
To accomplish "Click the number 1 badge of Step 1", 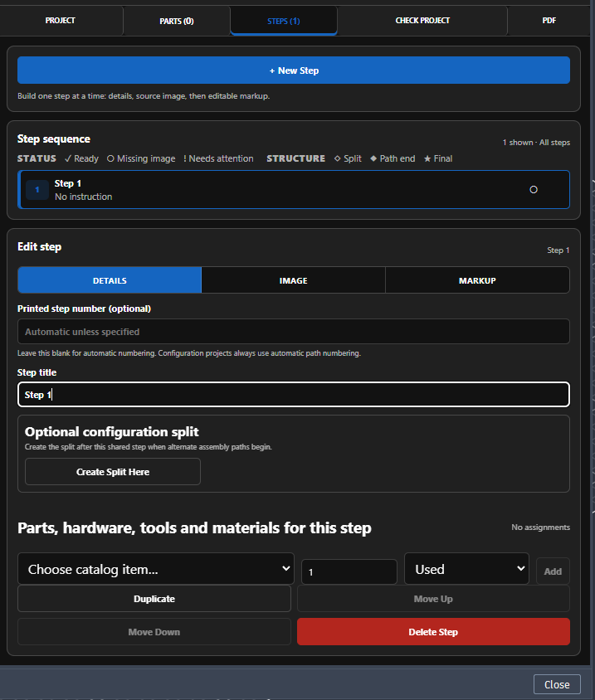I will [37, 190].
